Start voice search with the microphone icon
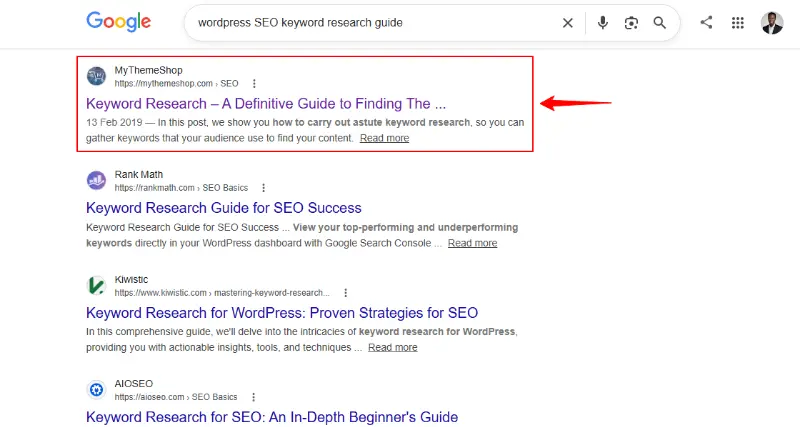 tap(603, 22)
